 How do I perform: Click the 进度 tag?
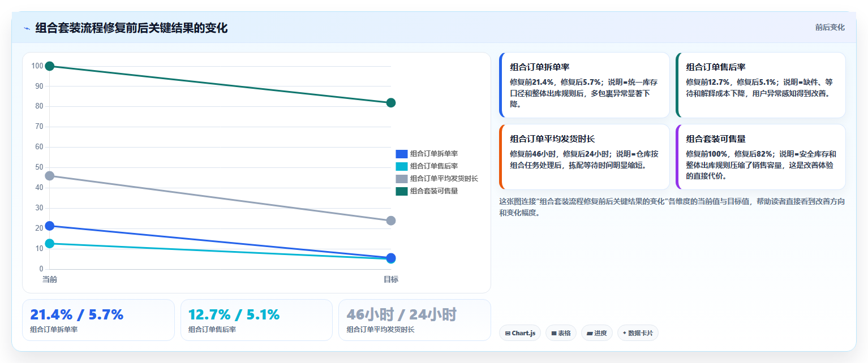click(x=597, y=333)
